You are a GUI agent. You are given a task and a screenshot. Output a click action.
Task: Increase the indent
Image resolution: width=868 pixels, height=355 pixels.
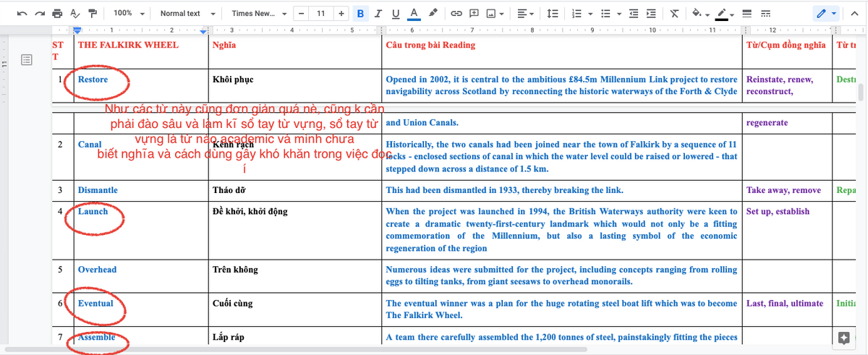pyautogui.click(x=651, y=13)
